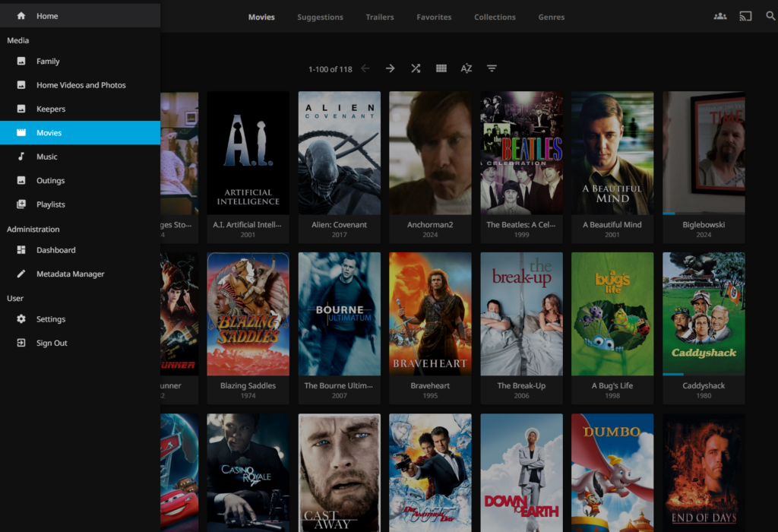Click the Caddyshack title link
The width and height of the screenshot is (778, 532).
point(704,385)
